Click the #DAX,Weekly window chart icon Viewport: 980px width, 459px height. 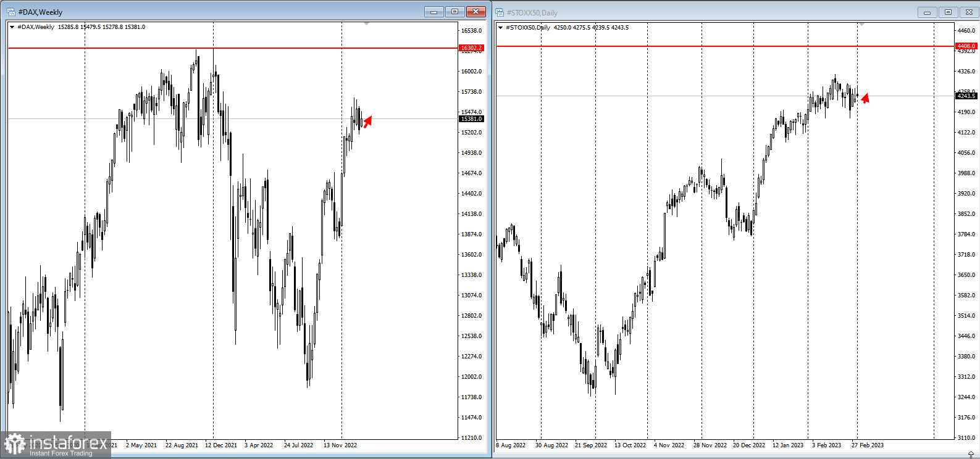coord(11,12)
